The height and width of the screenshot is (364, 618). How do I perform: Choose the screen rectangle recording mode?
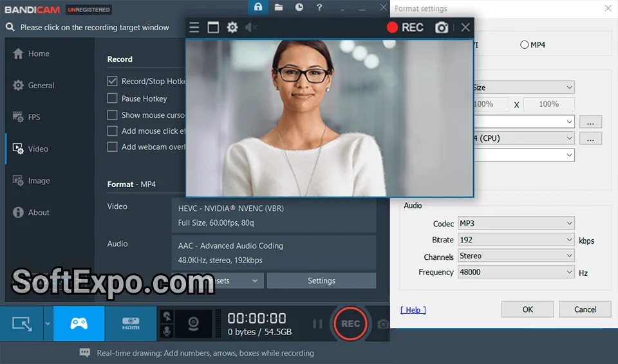click(22, 323)
